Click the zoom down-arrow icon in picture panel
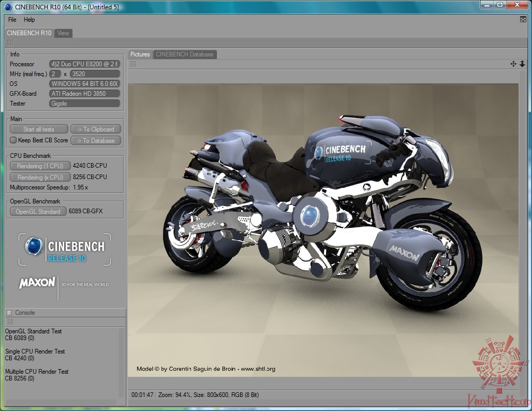Screen dimensions: 532x411 pyautogui.click(x=522, y=64)
